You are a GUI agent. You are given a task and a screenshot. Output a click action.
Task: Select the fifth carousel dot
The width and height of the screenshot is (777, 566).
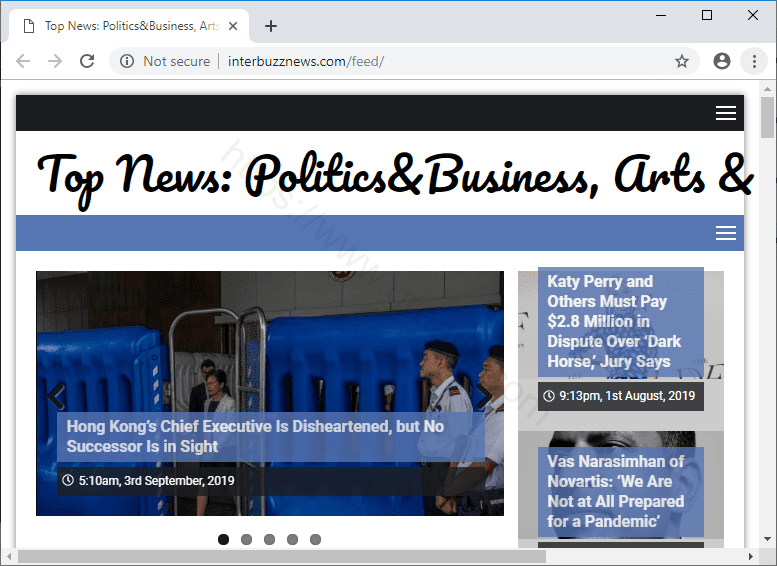tap(315, 539)
